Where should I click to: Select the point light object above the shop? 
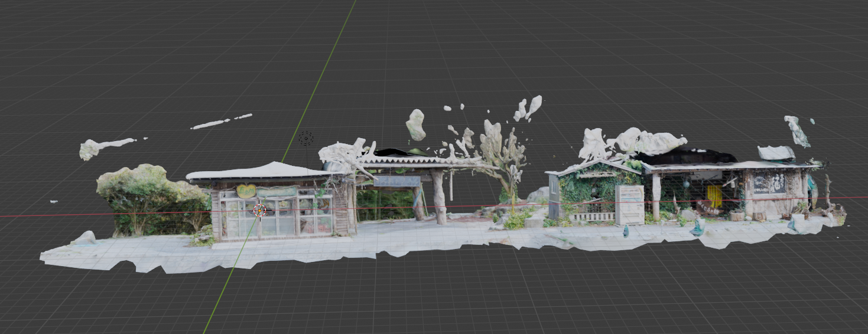pyautogui.click(x=305, y=139)
